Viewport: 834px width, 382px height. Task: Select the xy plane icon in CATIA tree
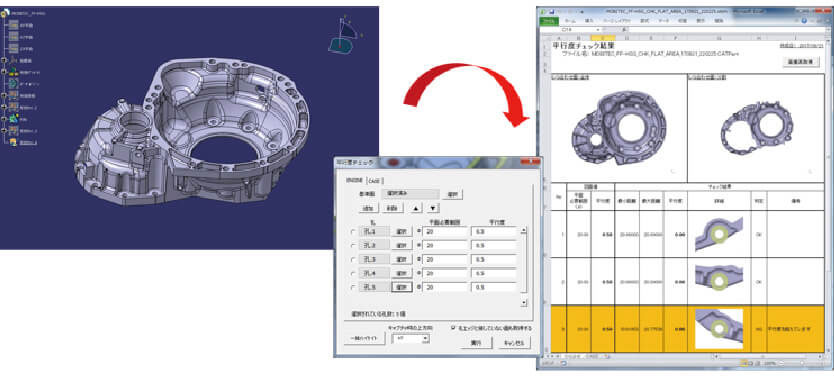pyautogui.click(x=13, y=26)
